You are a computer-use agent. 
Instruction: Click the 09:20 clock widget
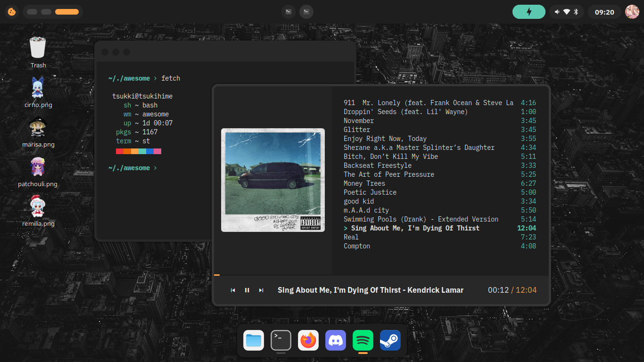[604, 12]
